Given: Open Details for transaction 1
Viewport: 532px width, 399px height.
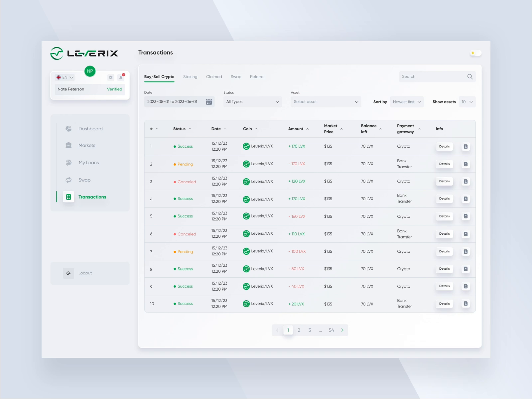Looking at the screenshot, I should [x=444, y=147].
